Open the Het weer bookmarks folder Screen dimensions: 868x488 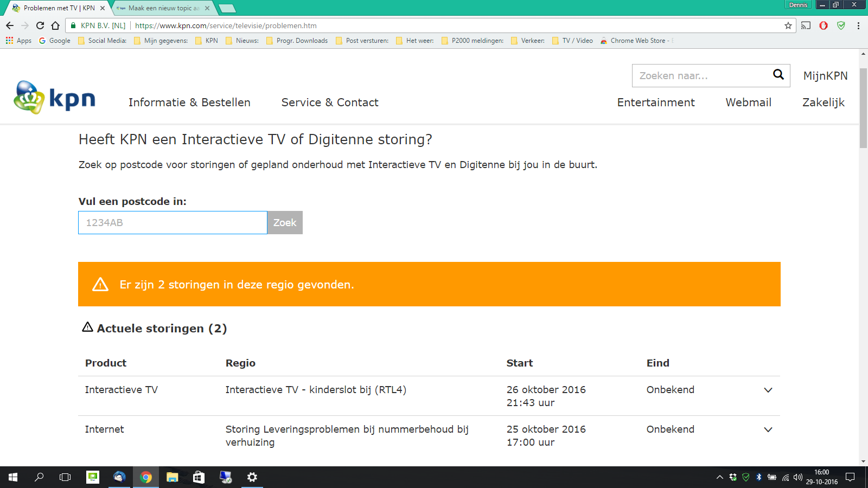click(415, 41)
